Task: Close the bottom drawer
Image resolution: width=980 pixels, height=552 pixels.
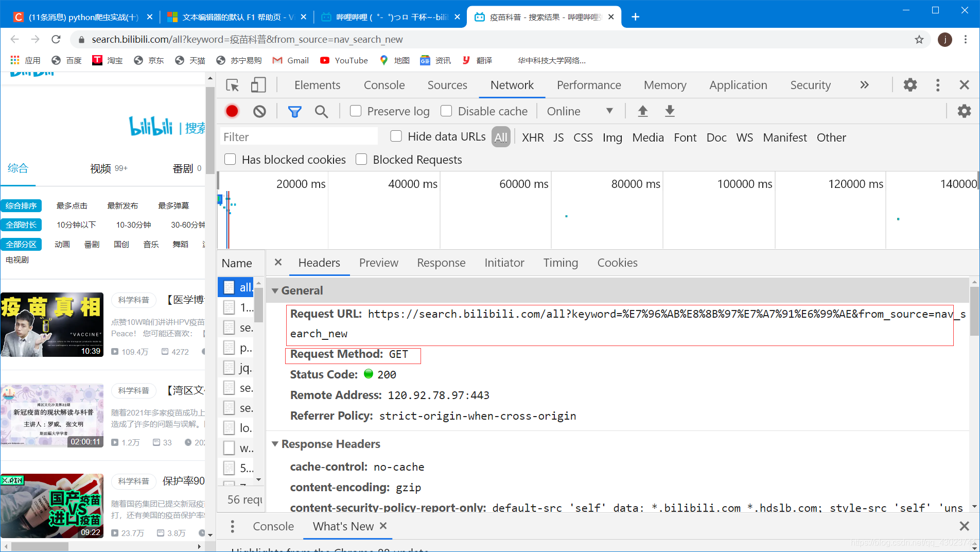Action: click(965, 526)
